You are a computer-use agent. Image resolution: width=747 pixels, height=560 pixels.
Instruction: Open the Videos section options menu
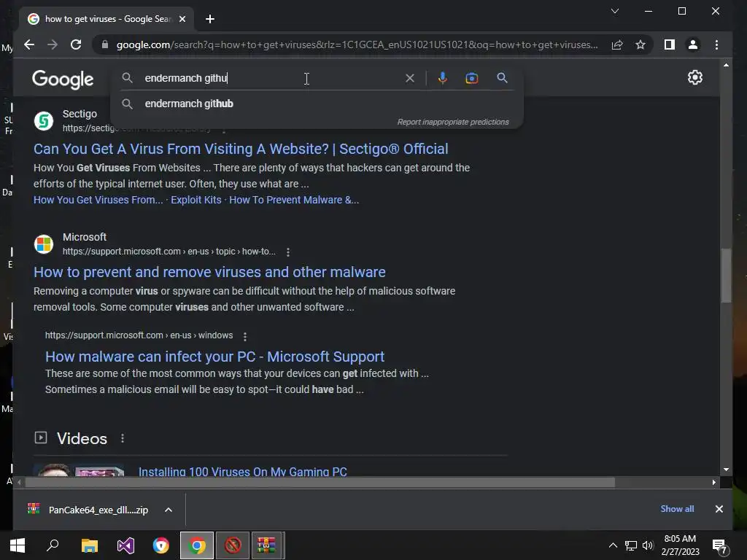[123, 438]
